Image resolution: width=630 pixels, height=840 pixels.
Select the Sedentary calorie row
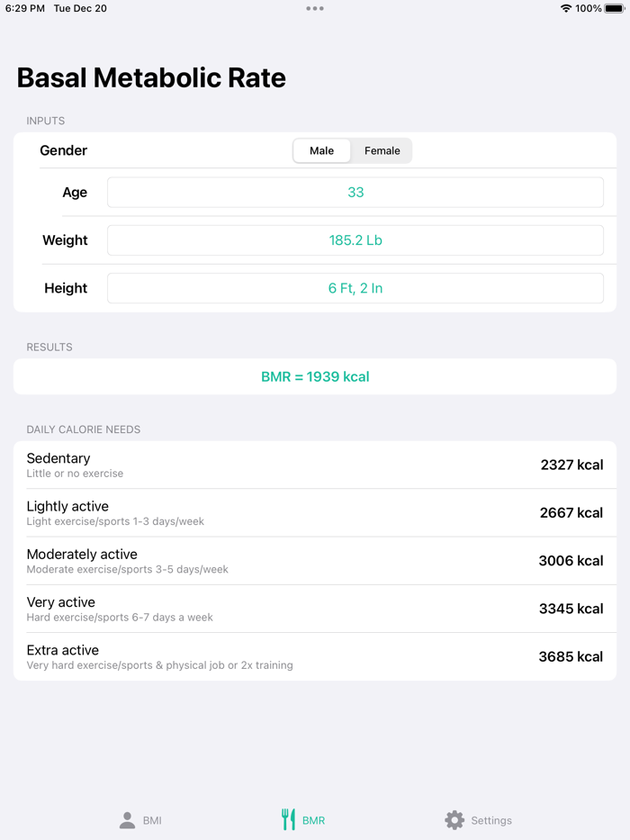click(315, 465)
